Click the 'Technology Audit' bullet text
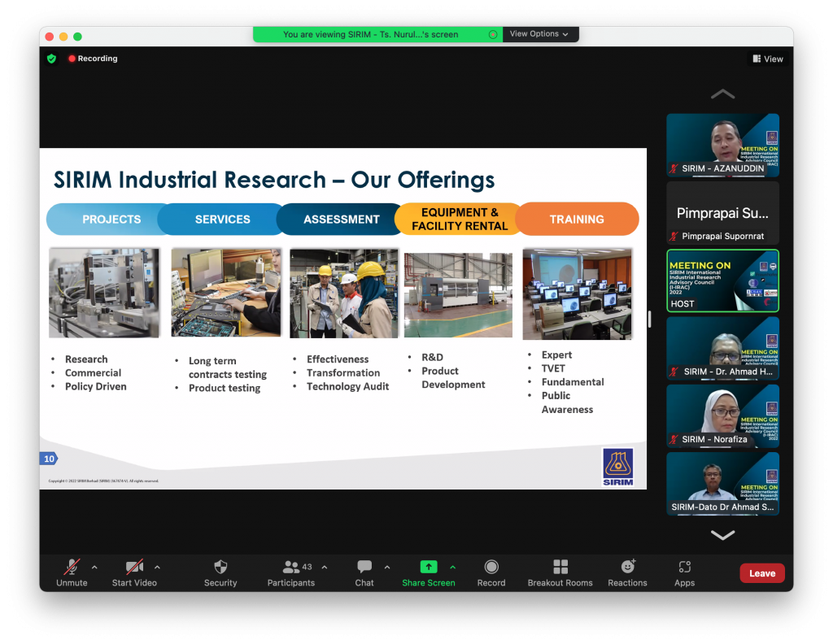Viewport: 833px width, 644px height. 347,386
